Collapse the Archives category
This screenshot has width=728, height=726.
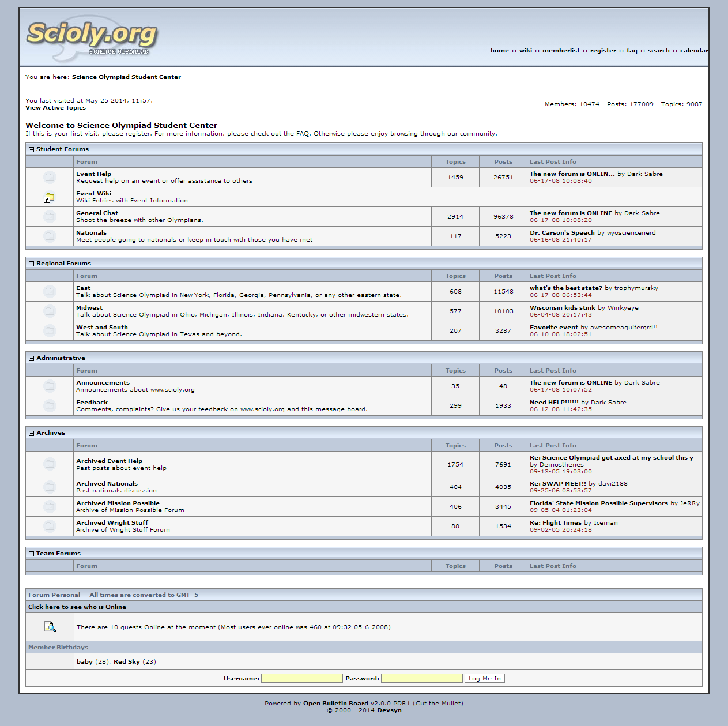[x=32, y=433]
